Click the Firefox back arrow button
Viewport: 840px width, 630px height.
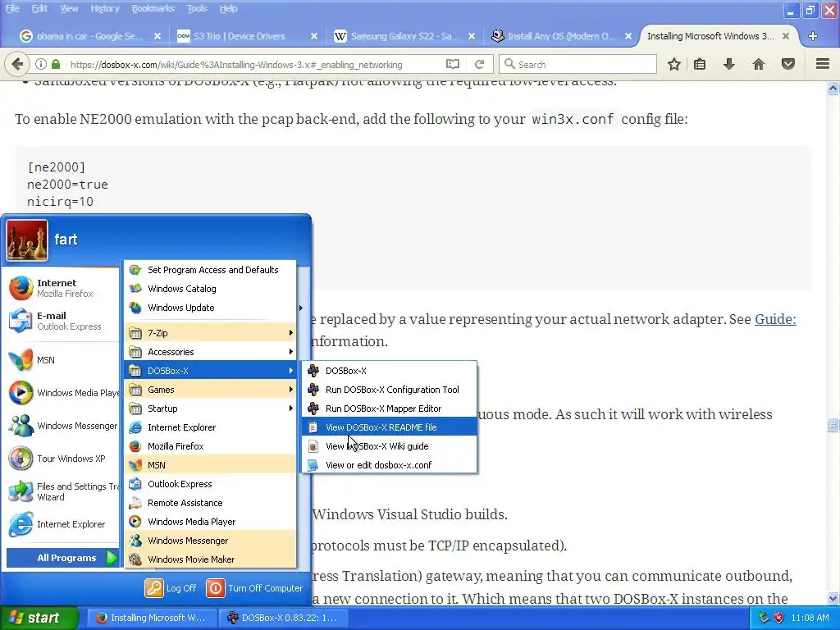tap(17, 64)
